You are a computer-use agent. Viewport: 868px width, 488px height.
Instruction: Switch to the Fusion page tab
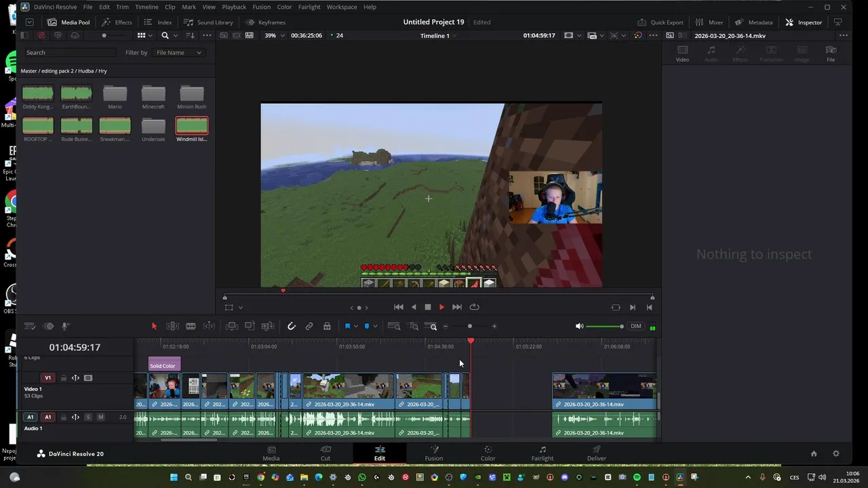coord(433,453)
